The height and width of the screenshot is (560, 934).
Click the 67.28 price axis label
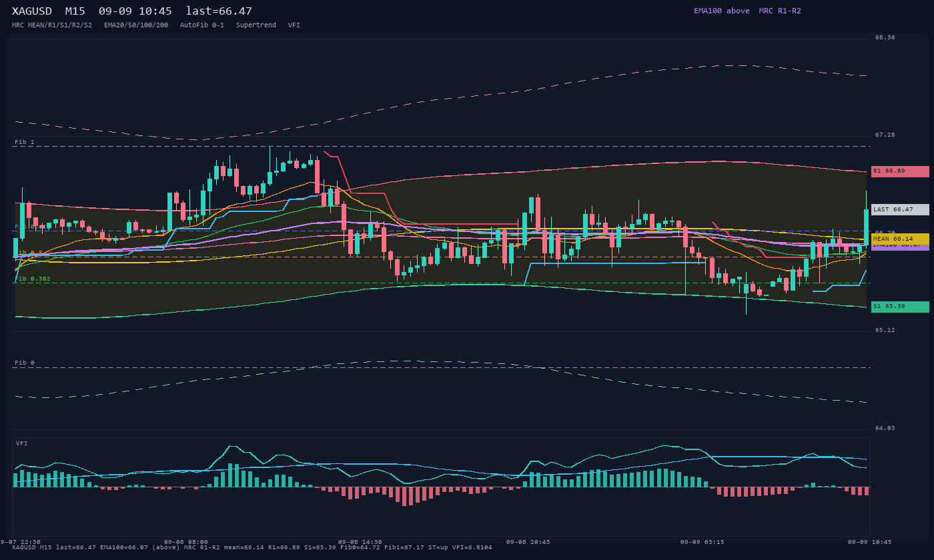pyautogui.click(x=885, y=135)
